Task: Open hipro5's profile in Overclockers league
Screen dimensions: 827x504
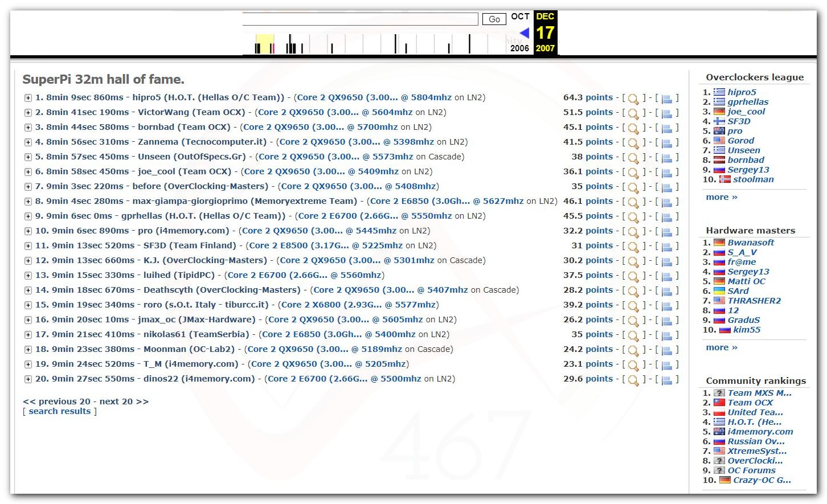Action: (742, 92)
